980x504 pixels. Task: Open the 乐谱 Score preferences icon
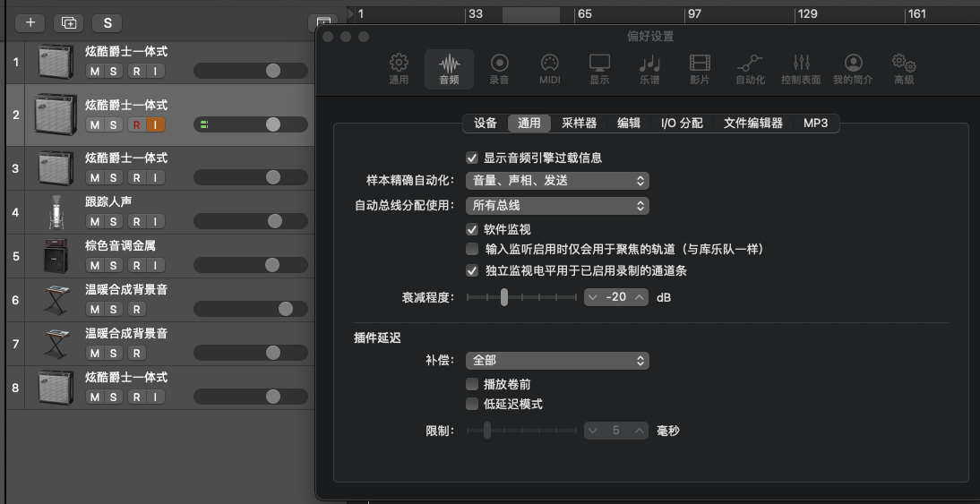pyautogui.click(x=649, y=69)
